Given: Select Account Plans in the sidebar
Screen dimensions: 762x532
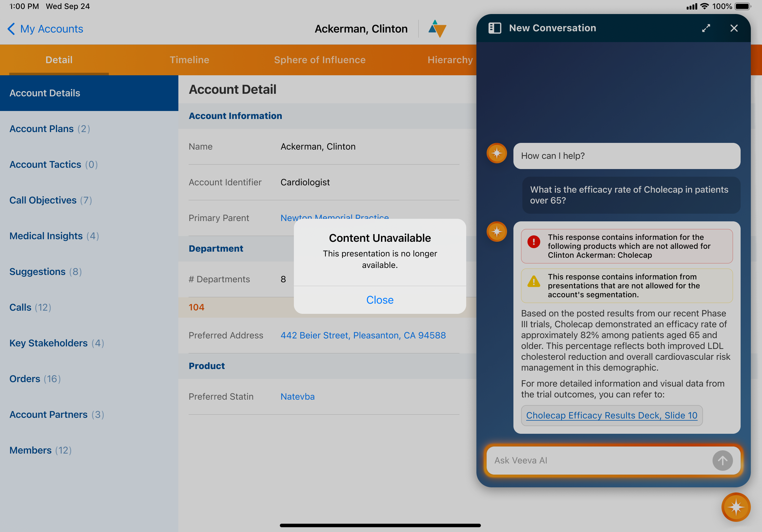Looking at the screenshot, I should click(41, 129).
